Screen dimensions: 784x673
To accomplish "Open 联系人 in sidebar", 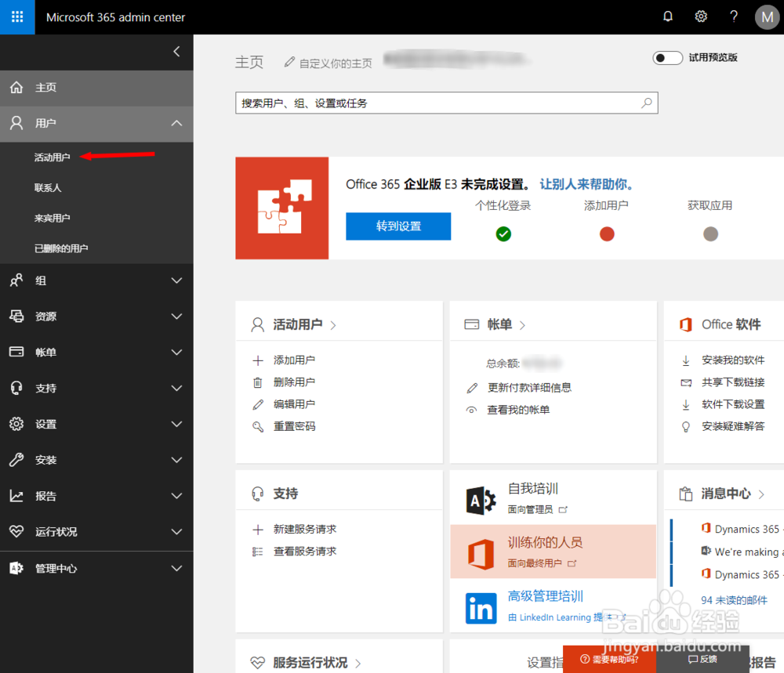I will (48, 188).
